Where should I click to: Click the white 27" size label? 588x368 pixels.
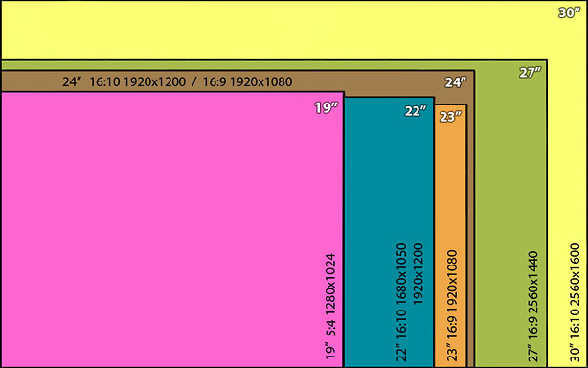pyautogui.click(x=531, y=73)
